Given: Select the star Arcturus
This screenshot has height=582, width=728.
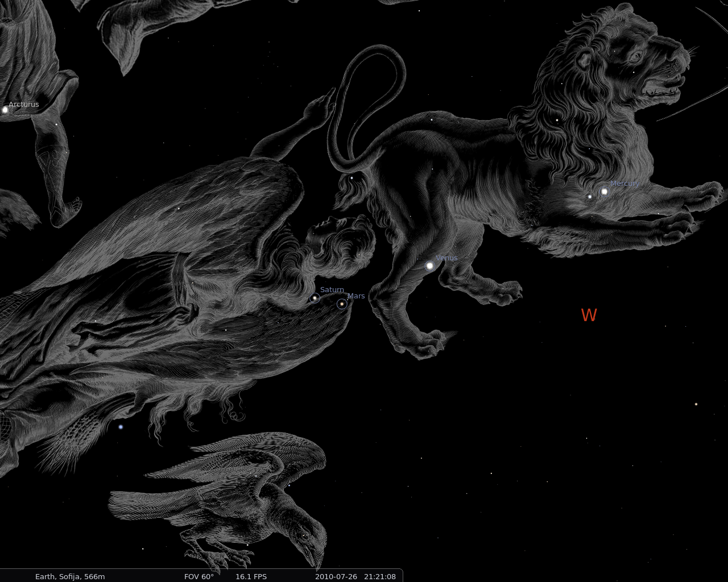Looking at the screenshot, I should 5,110.
